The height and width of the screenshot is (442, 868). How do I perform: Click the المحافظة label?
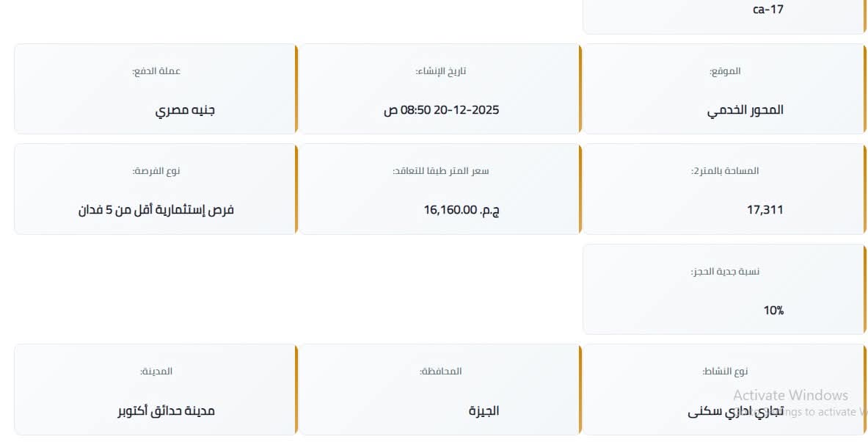point(441,372)
